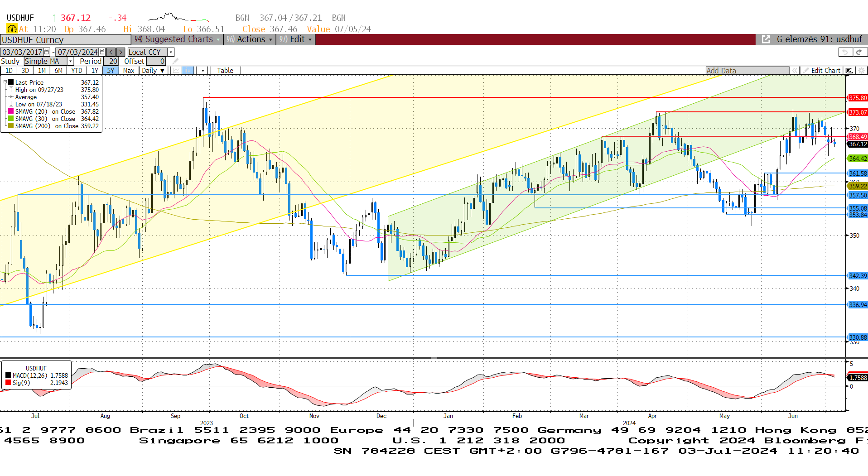
Task: Click the 373.07 red resistance label
Action: point(858,112)
